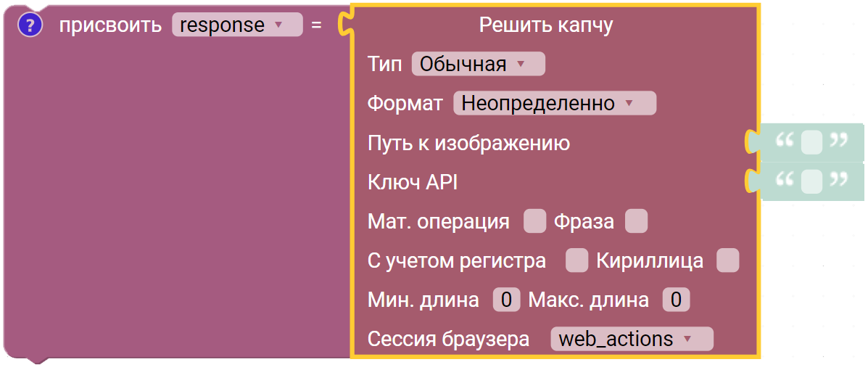Open the Тип dropdown set to Обычная
The height and width of the screenshot is (370, 868).
(x=477, y=64)
